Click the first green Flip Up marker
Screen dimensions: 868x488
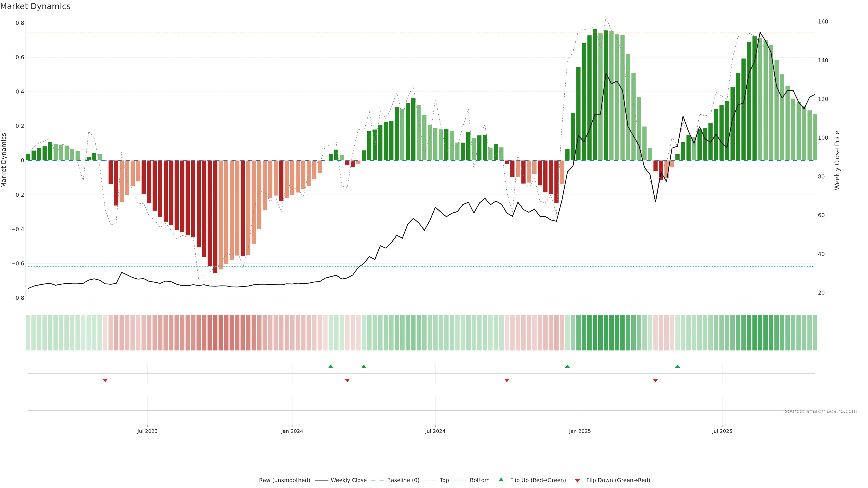click(330, 366)
